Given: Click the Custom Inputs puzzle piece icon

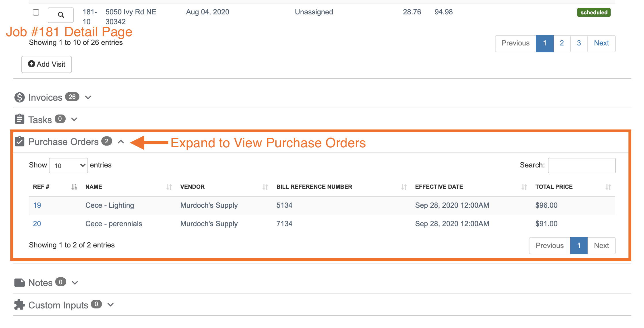Looking at the screenshot, I should click(x=20, y=305).
